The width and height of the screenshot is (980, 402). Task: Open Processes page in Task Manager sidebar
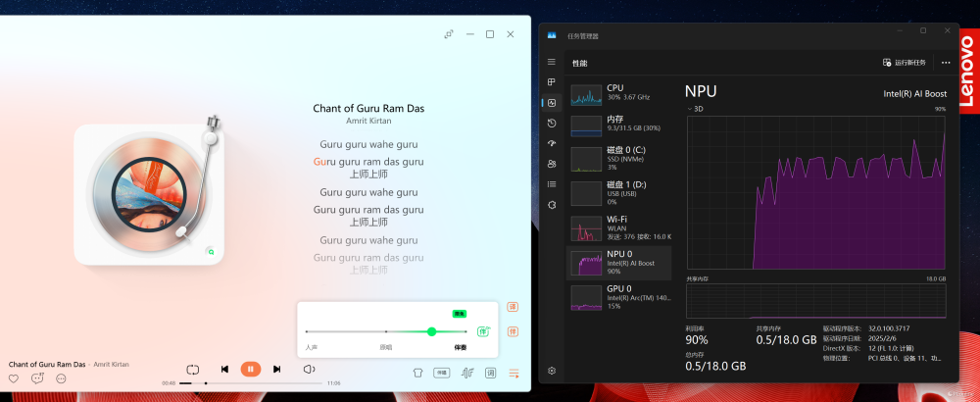click(551, 82)
